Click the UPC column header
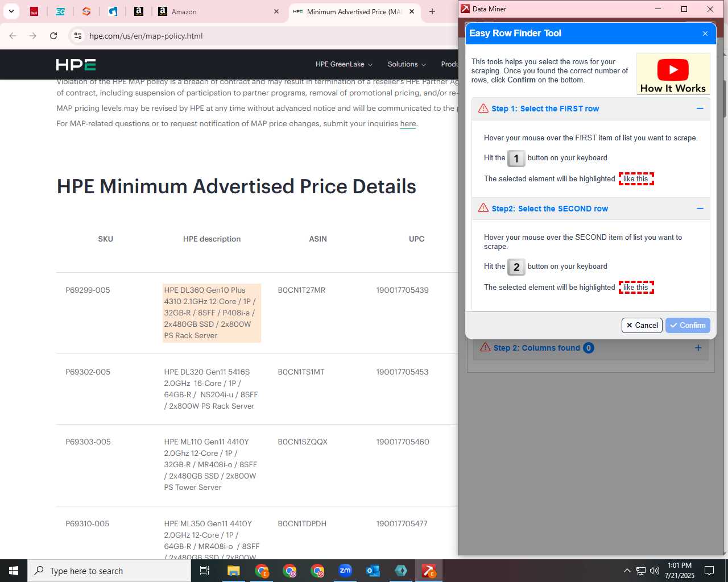This screenshot has width=728, height=582. click(x=416, y=239)
